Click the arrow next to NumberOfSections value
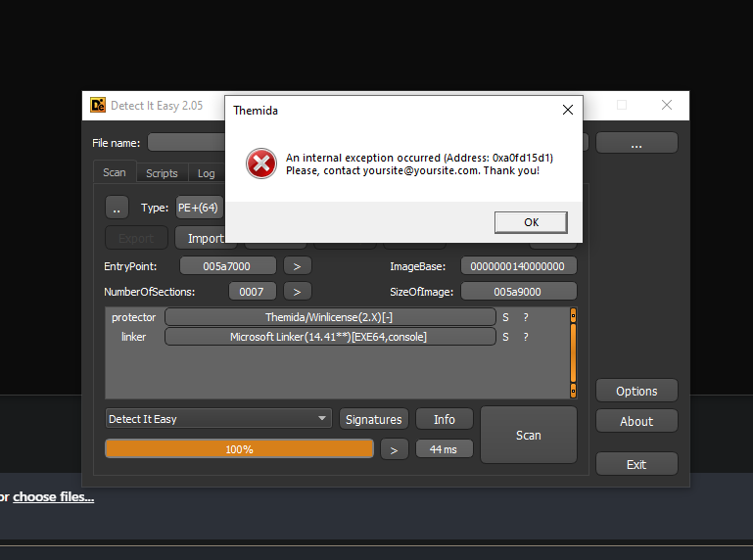This screenshot has height=560, width=753. click(x=297, y=292)
